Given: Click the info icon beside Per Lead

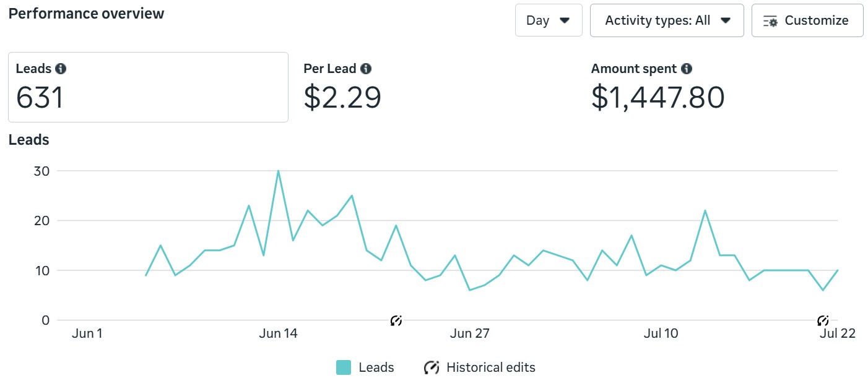Looking at the screenshot, I should 366,69.
